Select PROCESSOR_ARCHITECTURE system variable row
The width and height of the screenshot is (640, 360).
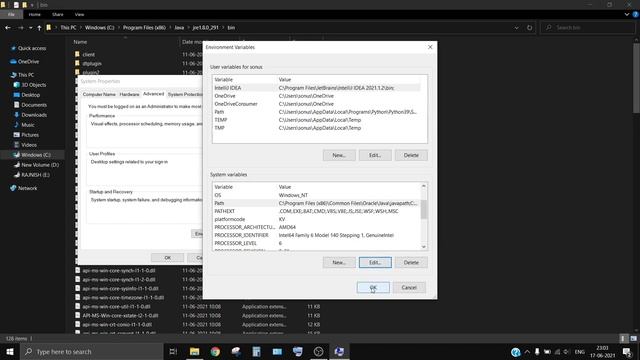[317, 227]
